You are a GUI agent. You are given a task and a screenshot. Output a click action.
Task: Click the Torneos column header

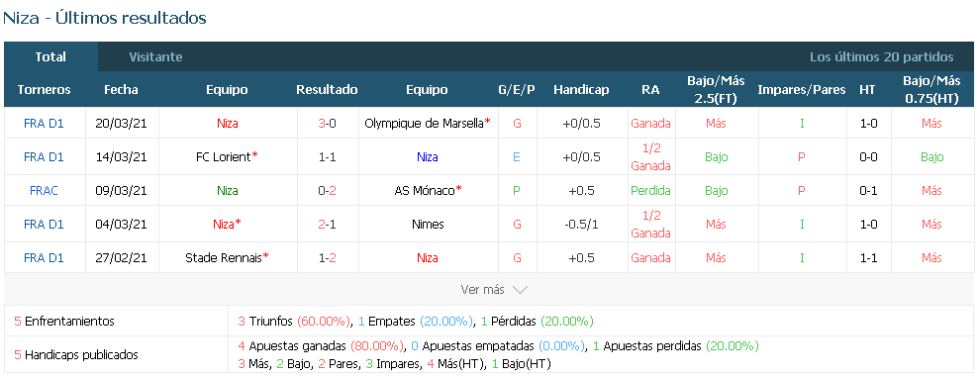[x=44, y=89]
